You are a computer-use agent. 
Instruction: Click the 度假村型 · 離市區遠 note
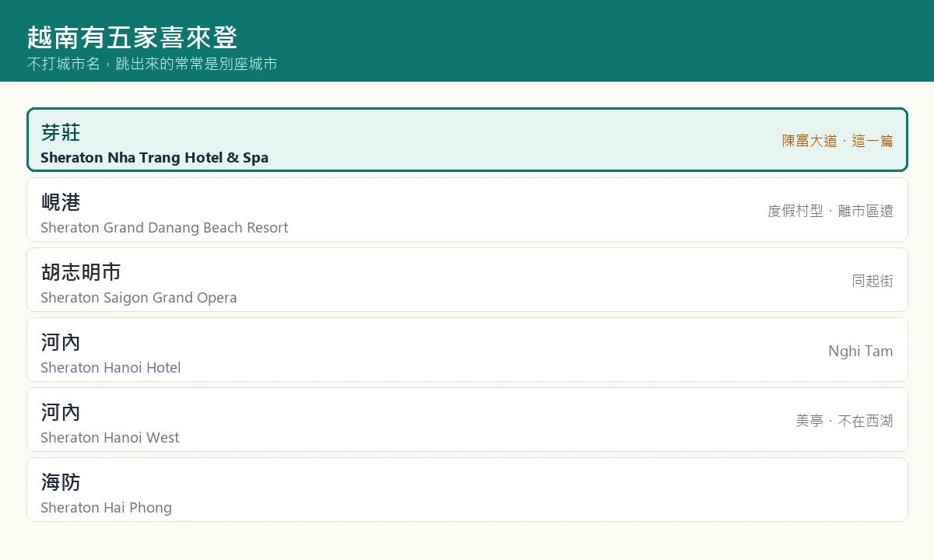tap(830, 211)
